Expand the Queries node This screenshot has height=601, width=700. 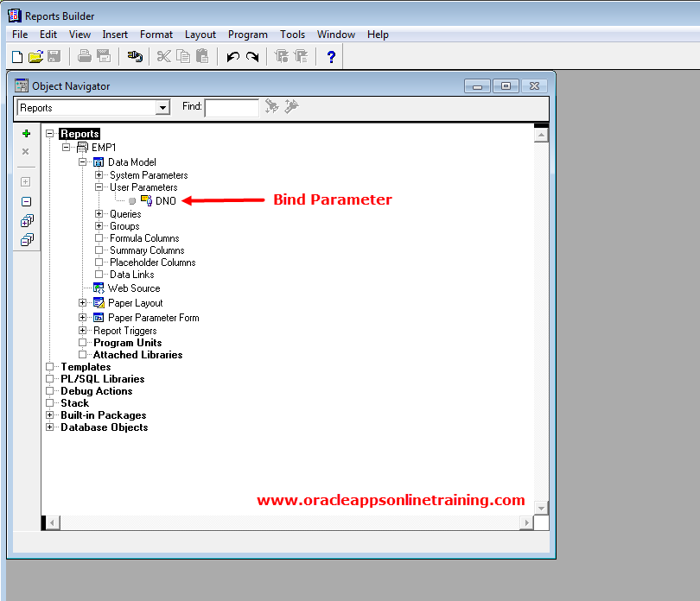point(99,214)
